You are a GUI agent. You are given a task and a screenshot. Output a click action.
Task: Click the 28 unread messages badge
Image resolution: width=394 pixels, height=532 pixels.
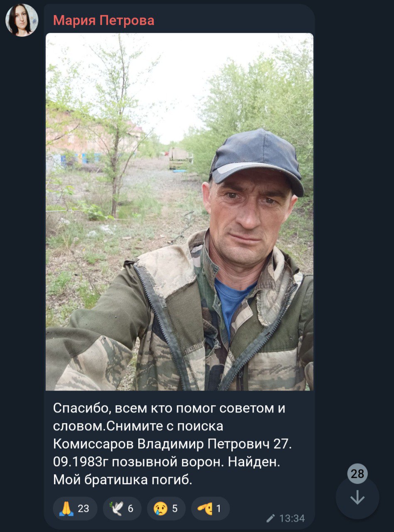point(357,474)
